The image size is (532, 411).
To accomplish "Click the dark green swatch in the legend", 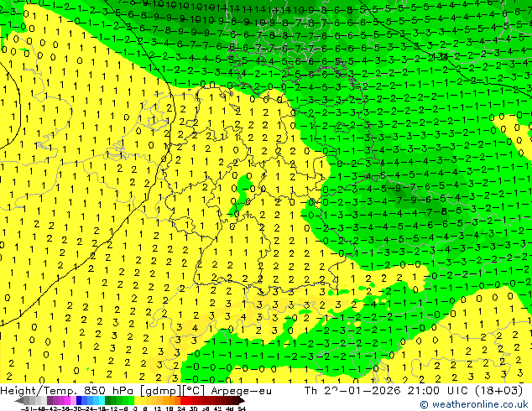I will [x=108, y=400].
